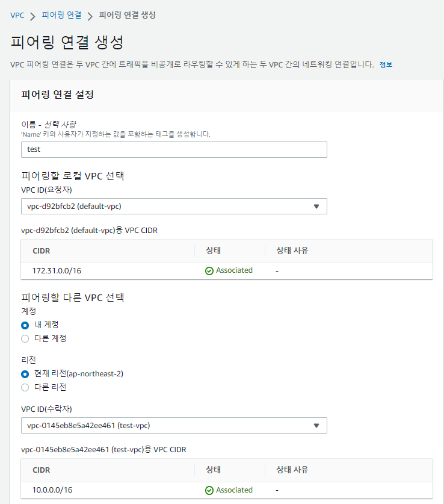
Task: Click 상태 column header in requester table
Action: click(214, 250)
